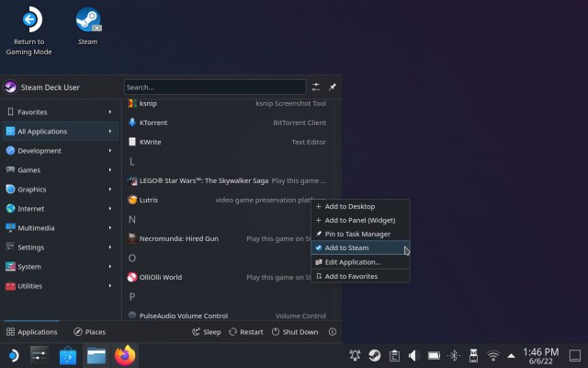Open the volume tray icon
Image resolution: width=588 pixels, height=368 pixels.
pyautogui.click(x=413, y=355)
